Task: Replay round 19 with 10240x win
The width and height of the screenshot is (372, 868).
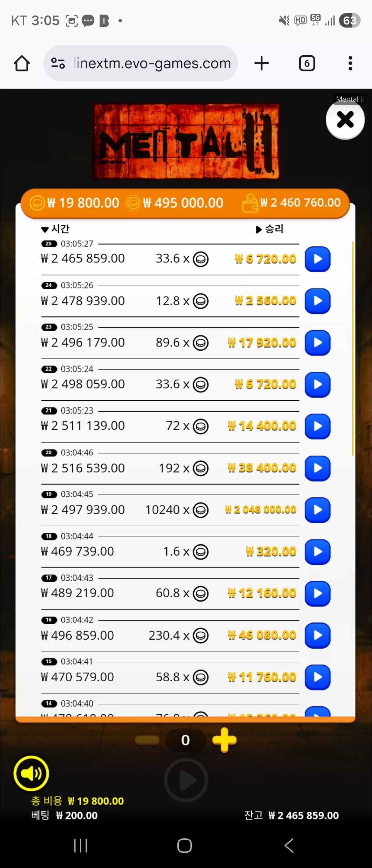Action: [318, 510]
